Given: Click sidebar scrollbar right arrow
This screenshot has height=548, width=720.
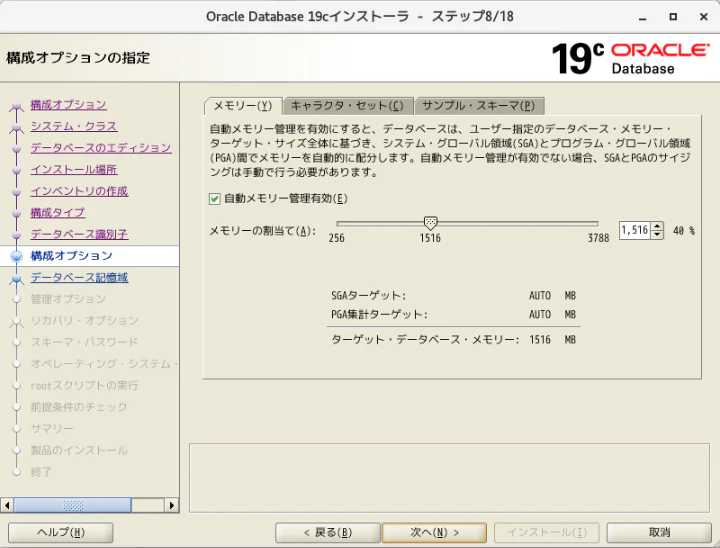Looking at the screenshot, I should point(172,505).
